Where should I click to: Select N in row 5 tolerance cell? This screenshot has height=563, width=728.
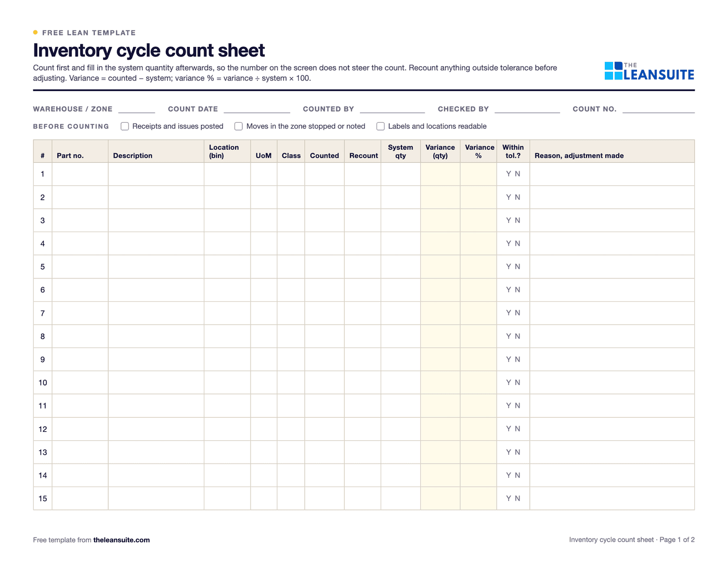point(517,266)
